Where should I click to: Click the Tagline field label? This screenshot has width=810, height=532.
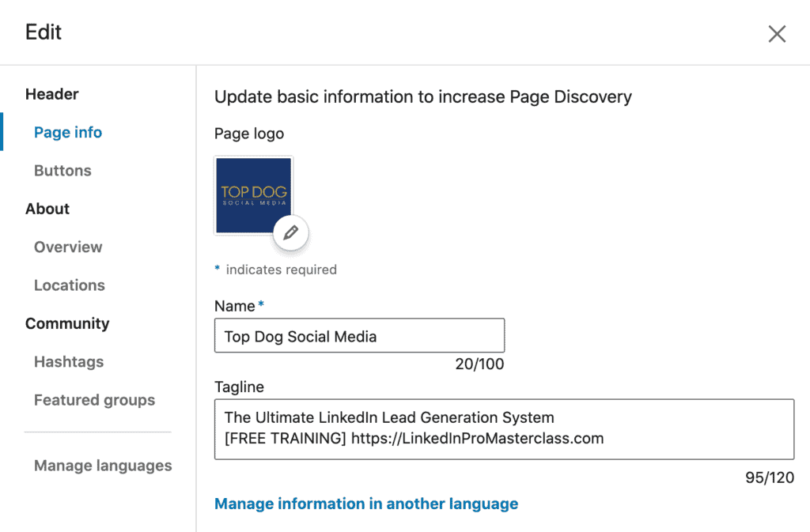tap(239, 387)
